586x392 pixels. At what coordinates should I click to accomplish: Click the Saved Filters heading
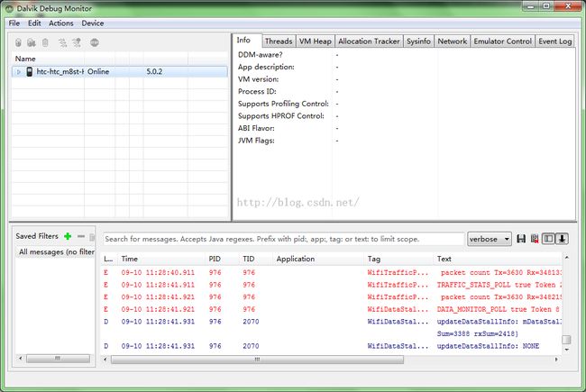(x=37, y=236)
